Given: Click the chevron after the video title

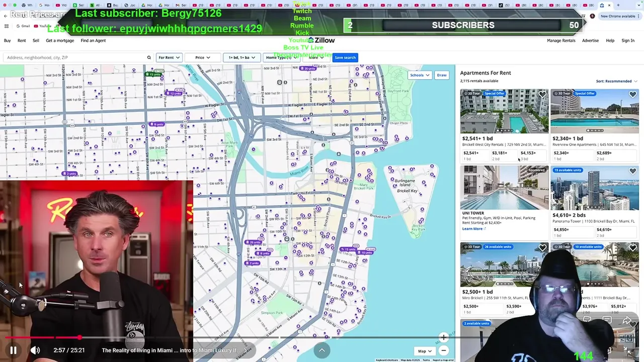Looking at the screenshot, I should [246, 350].
